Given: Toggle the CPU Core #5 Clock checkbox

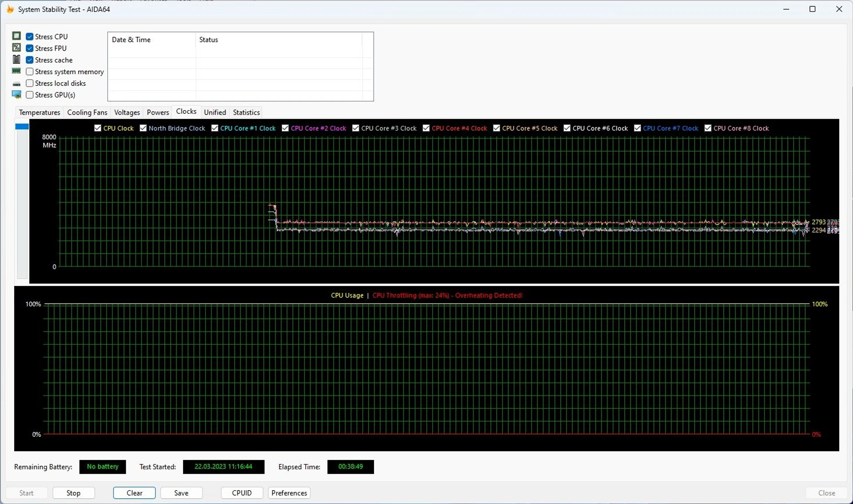Looking at the screenshot, I should click(497, 128).
